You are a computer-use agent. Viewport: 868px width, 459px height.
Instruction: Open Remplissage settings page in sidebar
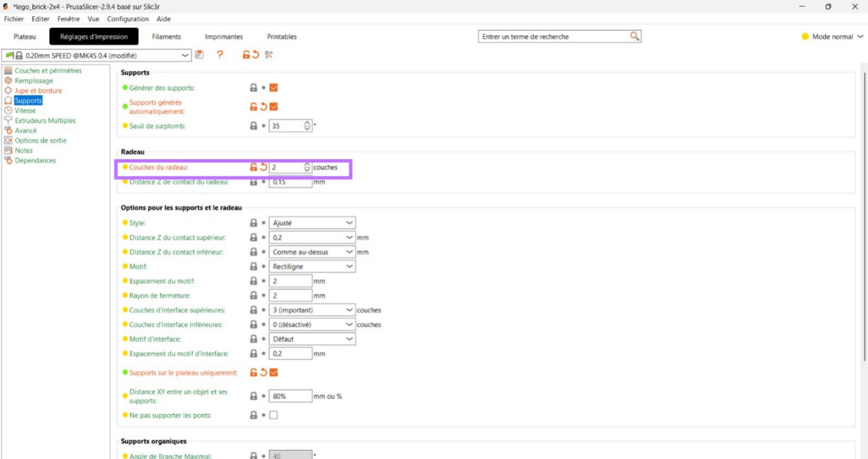point(34,81)
